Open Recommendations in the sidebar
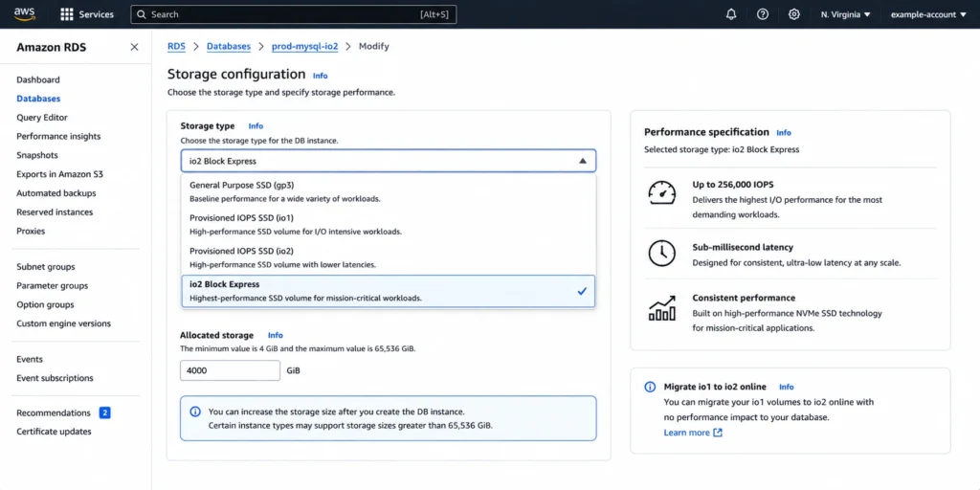Screen dimensions: 980x490 [x=54, y=413]
